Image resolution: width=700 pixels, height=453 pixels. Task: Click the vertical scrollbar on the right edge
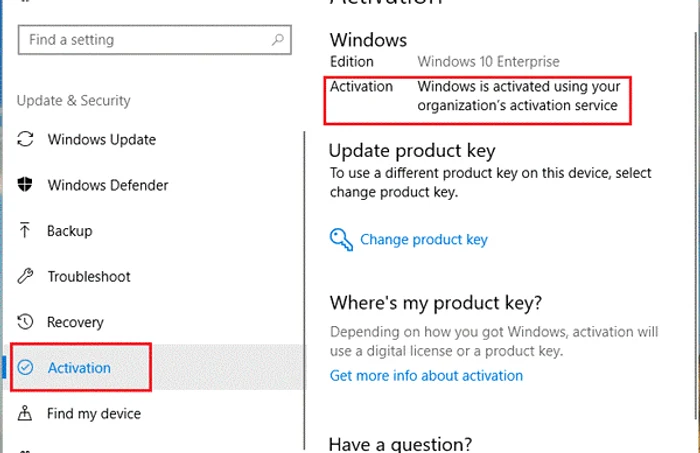[696, 225]
